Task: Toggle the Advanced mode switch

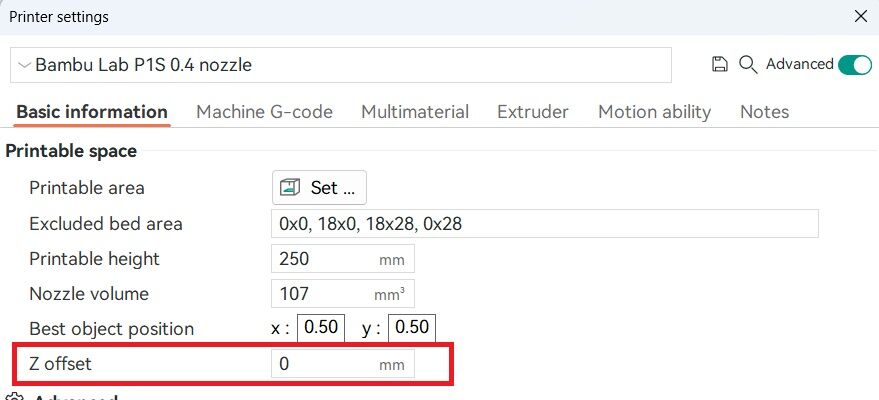Action: [855, 65]
